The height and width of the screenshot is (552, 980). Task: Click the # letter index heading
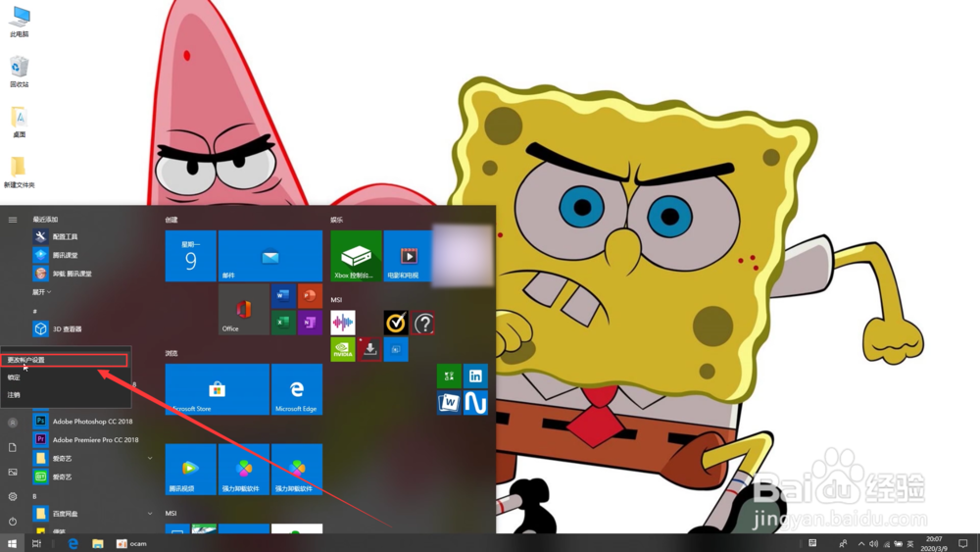35,311
